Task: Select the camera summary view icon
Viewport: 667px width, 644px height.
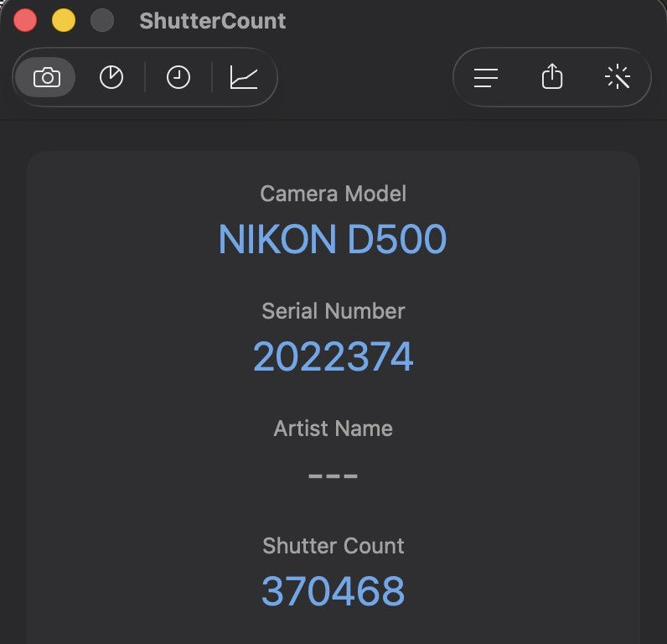Action: [x=46, y=77]
